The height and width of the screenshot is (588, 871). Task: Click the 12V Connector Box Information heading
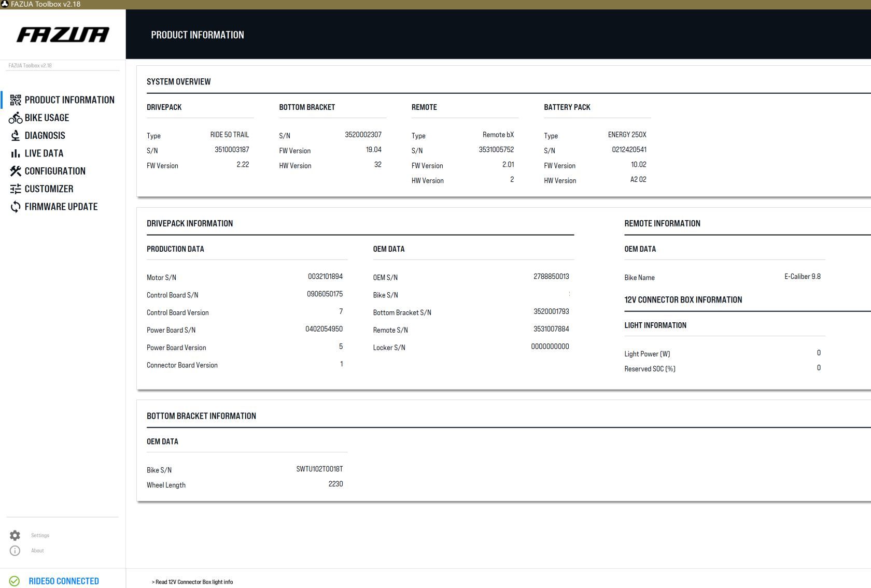(x=683, y=300)
